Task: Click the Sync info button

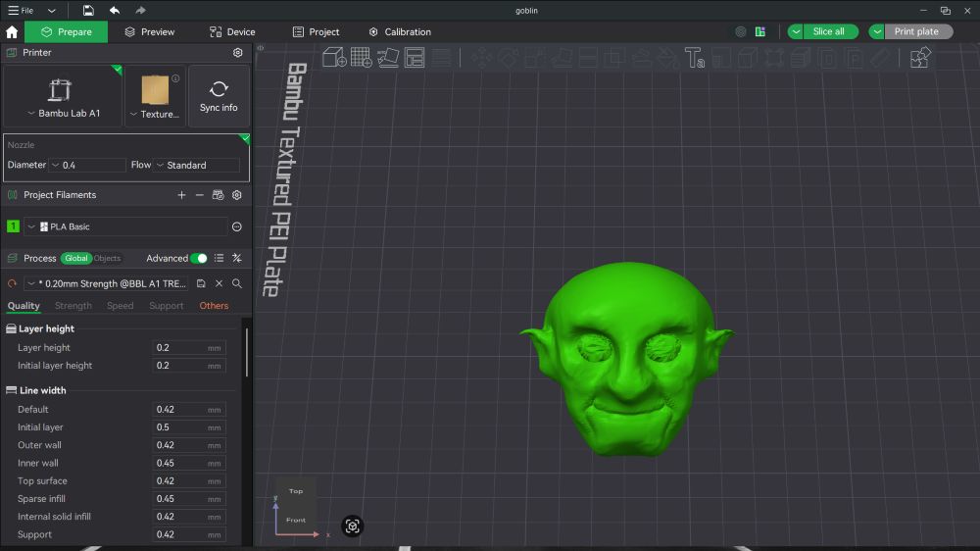Action: click(219, 96)
